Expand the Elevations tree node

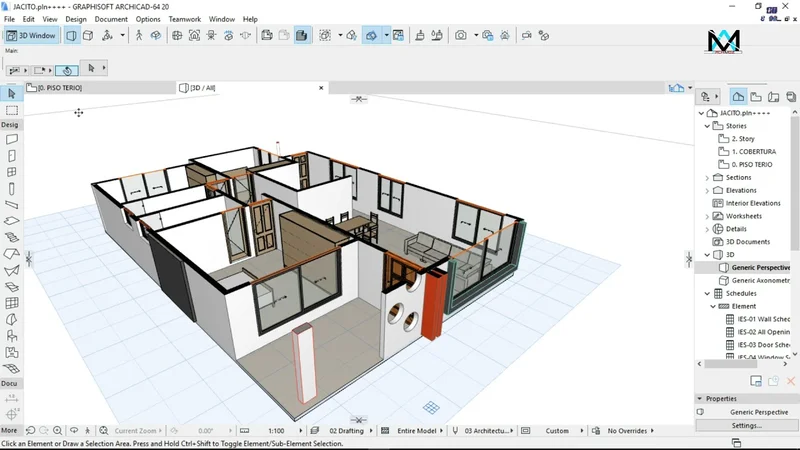pyautogui.click(x=707, y=190)
